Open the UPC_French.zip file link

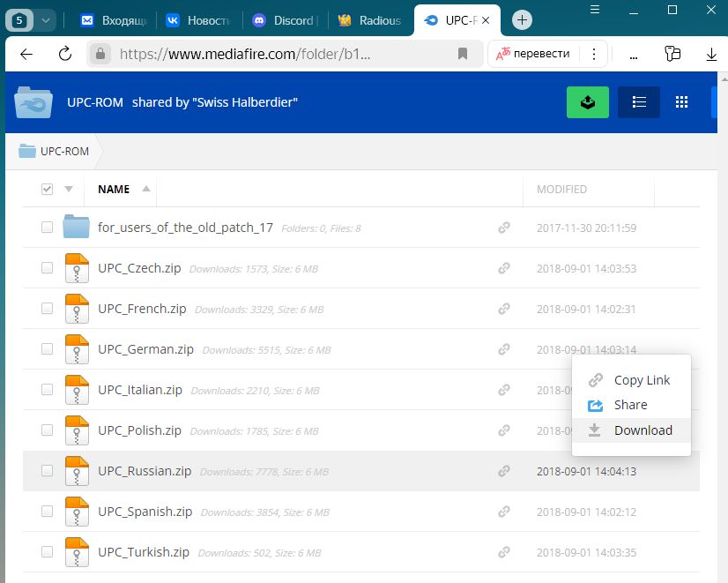pos(142,309)
